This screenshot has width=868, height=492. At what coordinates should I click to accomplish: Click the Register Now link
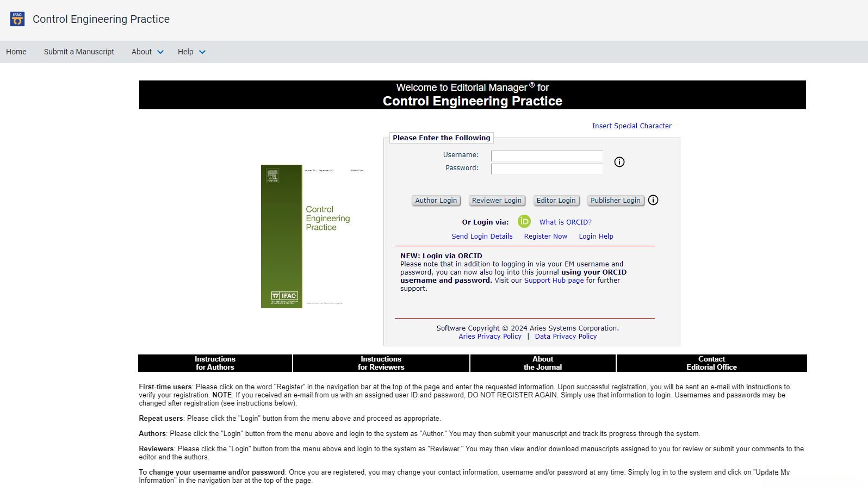[x=545, y=236]
